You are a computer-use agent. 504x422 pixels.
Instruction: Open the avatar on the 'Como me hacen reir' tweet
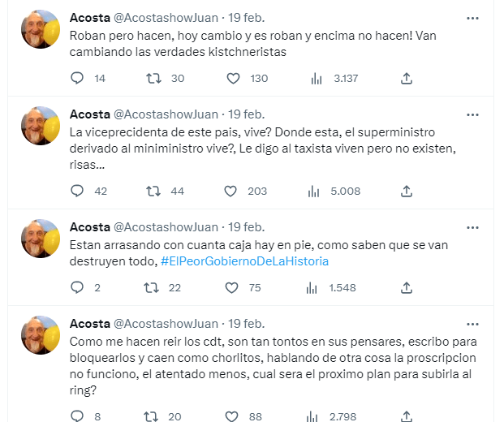click(41, 334)
